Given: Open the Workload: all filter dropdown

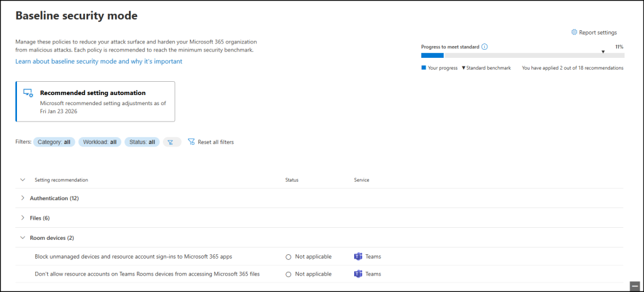Looking at the screenshot, I should click(x=99, y=142).
